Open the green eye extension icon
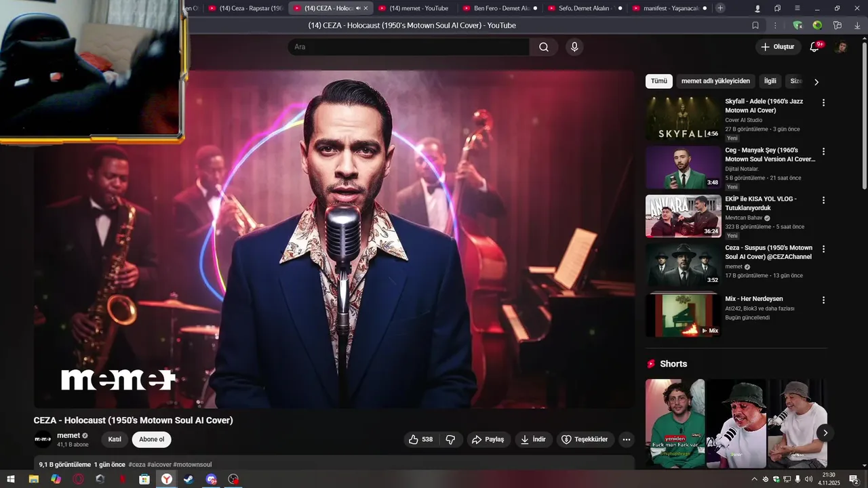Image resolution: width=868 pixels, height=488 pixels. pos(817,25)
